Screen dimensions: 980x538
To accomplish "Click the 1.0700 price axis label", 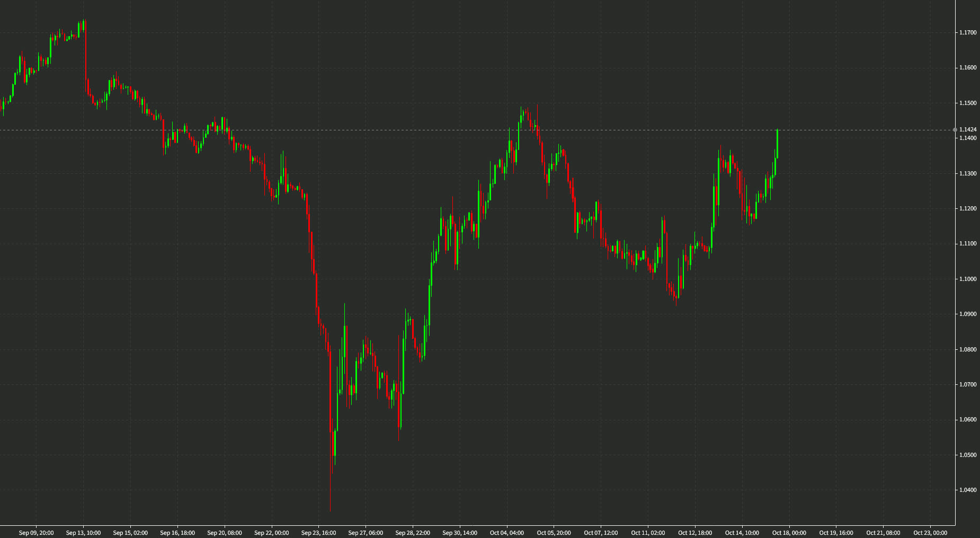I will click(x=968, y=385).
